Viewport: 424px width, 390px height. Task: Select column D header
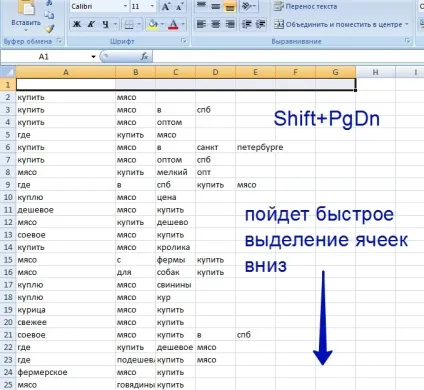215,72
